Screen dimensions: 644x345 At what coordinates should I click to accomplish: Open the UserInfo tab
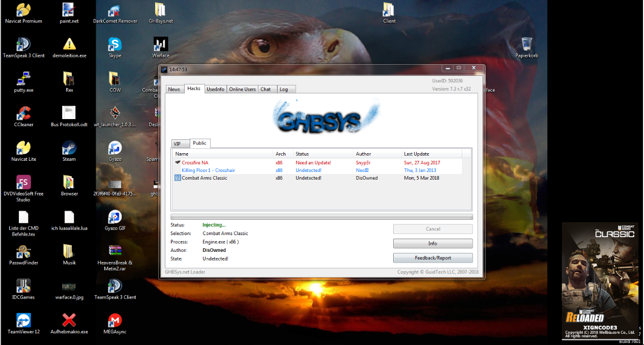click(x=215, y=89)
